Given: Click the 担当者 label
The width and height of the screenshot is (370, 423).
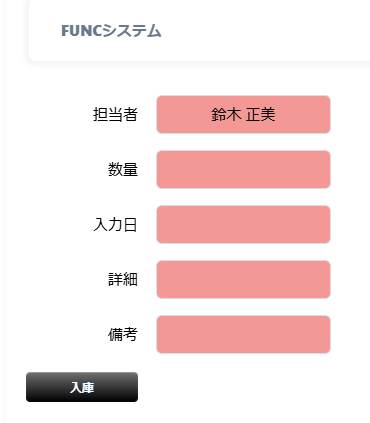Looking at the screenshot, I should click(x=115, y=114).
